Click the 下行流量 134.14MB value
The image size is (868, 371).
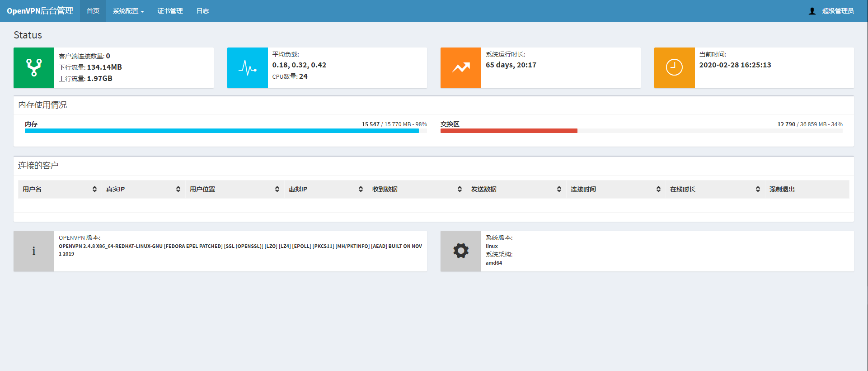coord(104,67)
